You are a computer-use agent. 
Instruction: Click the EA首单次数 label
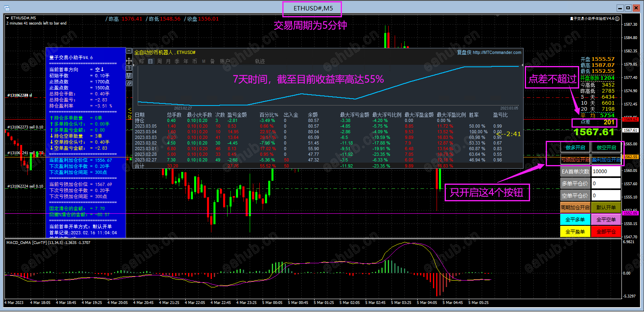(575, 171)
